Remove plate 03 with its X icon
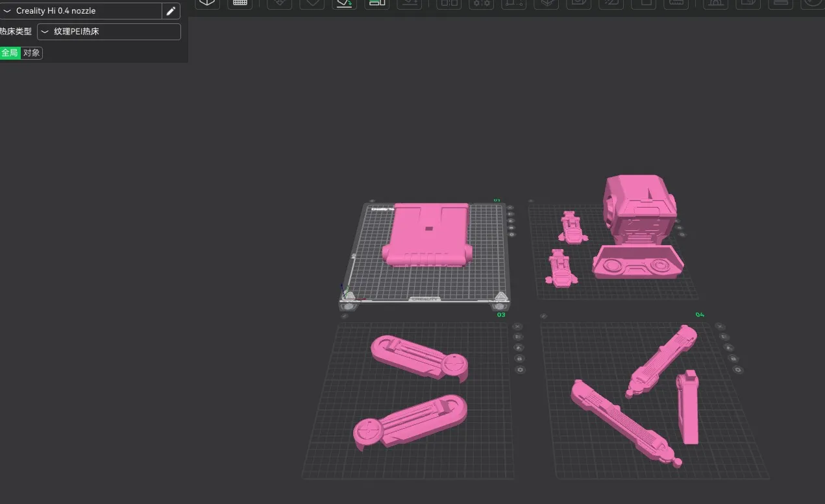825x504 pixels. click(517, 327)
